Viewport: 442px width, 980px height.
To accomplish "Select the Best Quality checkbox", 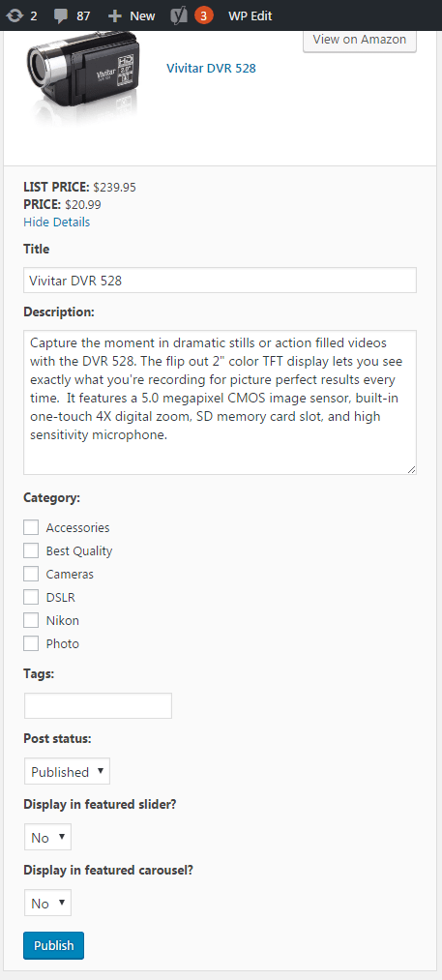I will pyautogui.click(x=31, y=550).
